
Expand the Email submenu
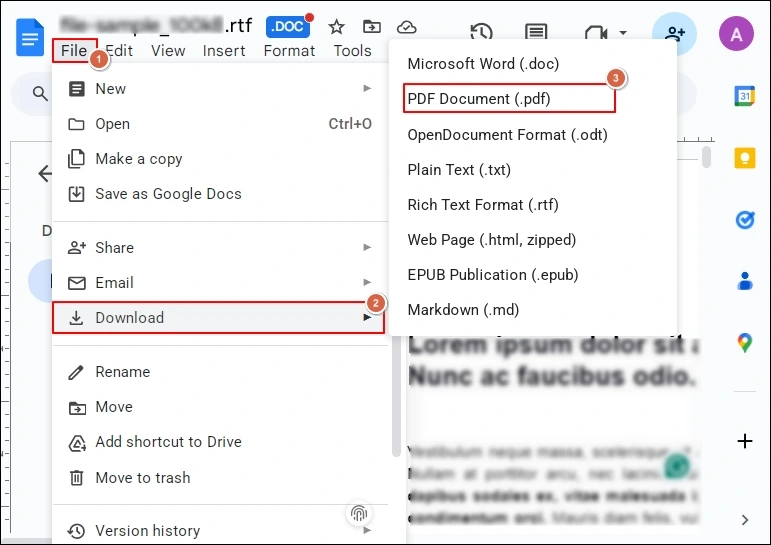point(219,283)
